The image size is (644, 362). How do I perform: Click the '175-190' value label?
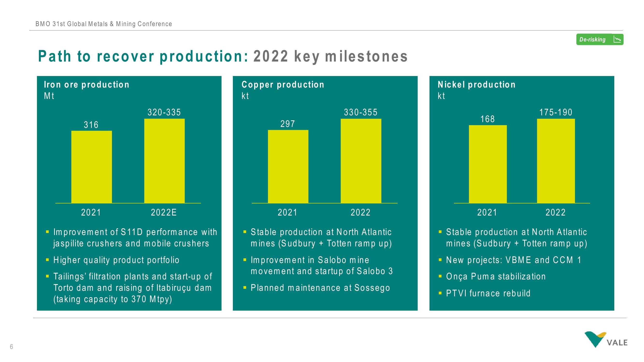coord(556,112)
